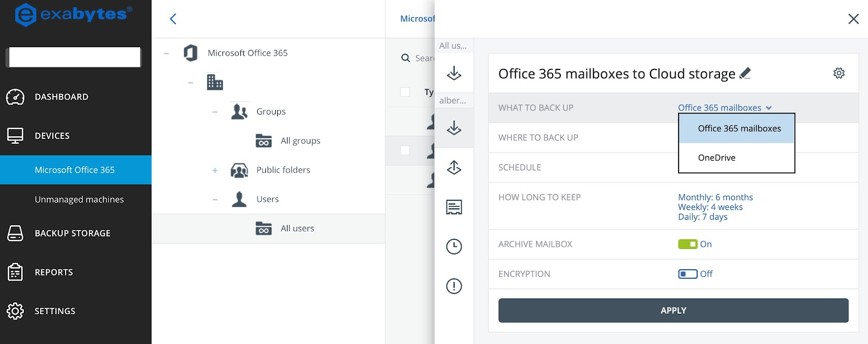Select Public folders tree item

point(283,170)
